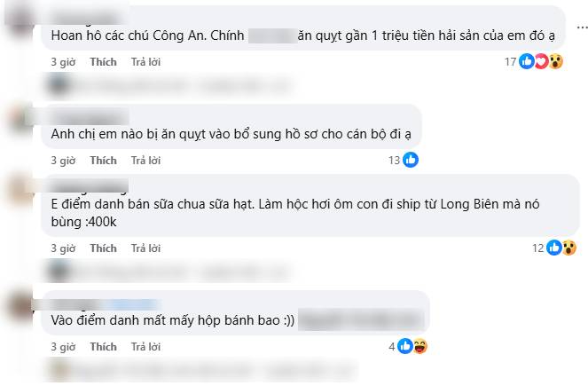Reply to the Long Biên 400k comment

[145, 248]
